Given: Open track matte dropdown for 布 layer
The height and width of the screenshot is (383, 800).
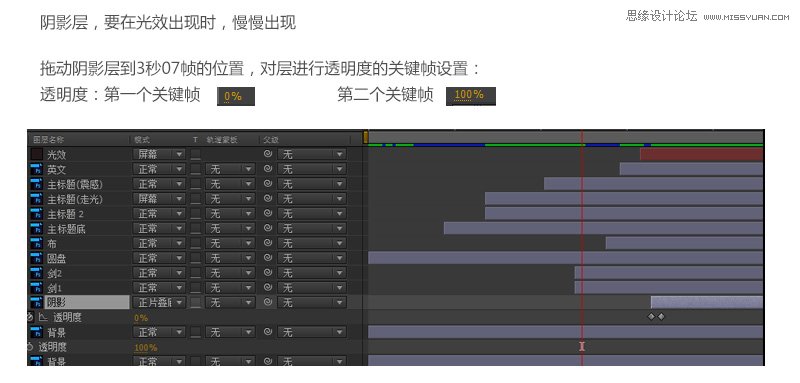Looking at the screenshot, I should [230, 243].
